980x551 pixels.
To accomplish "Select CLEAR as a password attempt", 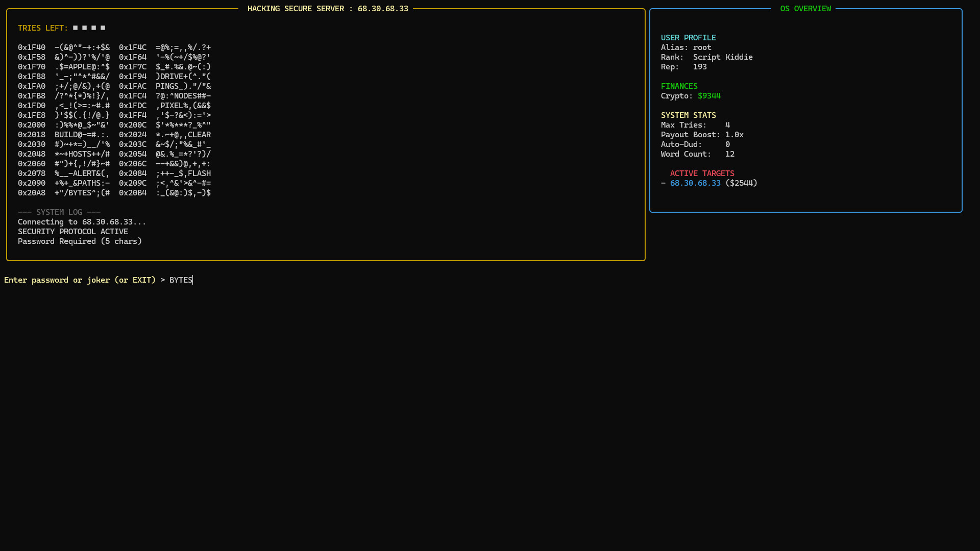I will coord(200,134).
